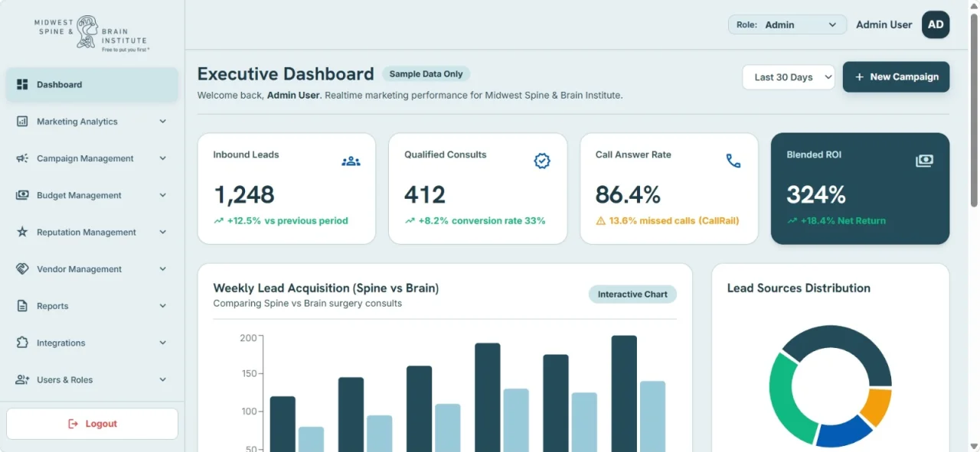
Task: Click the Dashboard grid icon in sidebar
Action: (22, 85)
